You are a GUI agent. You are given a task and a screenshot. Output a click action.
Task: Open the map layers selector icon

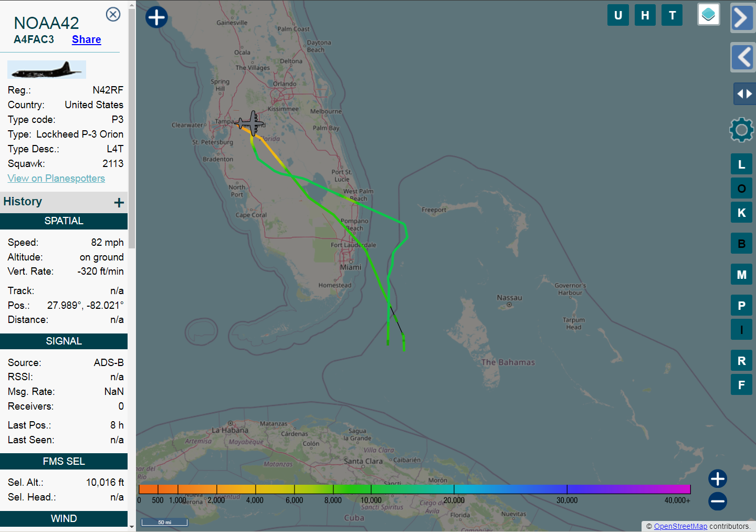(708, 15)
